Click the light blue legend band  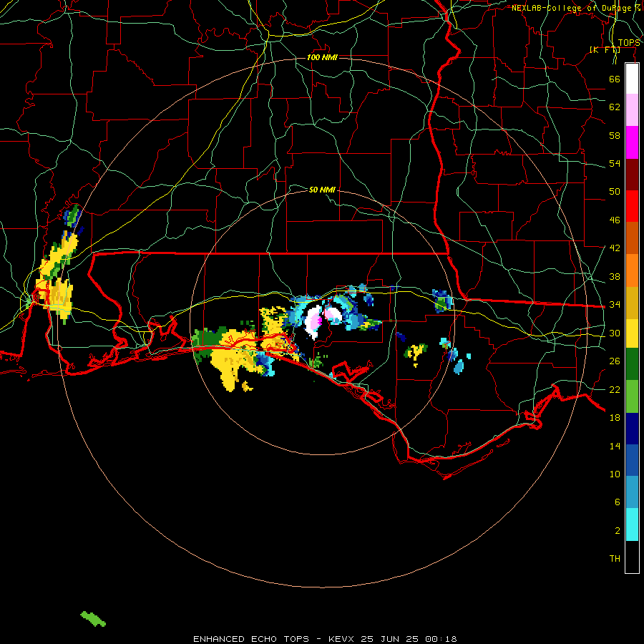click(632, 492)
